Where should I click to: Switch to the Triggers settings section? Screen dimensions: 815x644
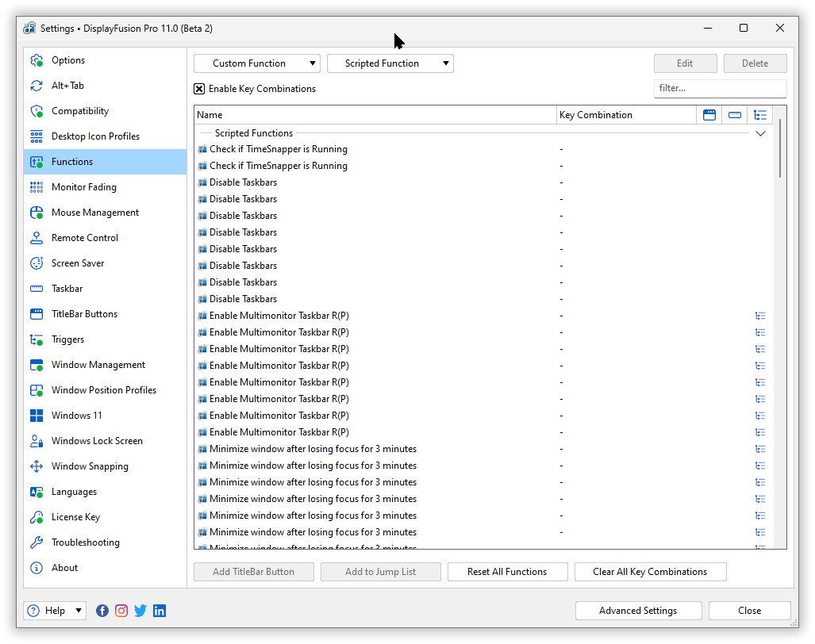pos(67,339)
